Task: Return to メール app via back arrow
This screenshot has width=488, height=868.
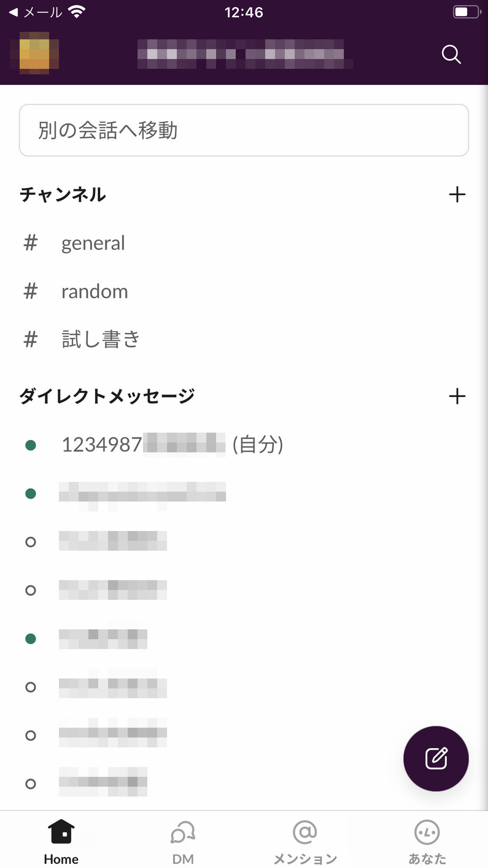Action: point(35,12)
